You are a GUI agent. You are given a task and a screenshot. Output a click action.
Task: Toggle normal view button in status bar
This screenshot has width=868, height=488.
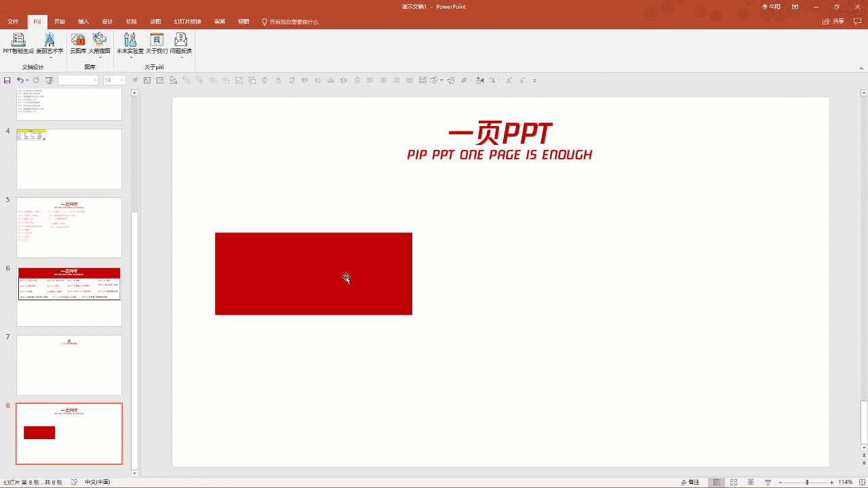(x=717, y=482)
